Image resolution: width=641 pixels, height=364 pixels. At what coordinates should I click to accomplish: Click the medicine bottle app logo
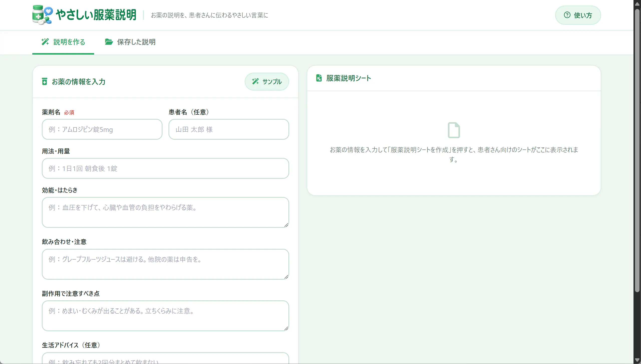43,15
